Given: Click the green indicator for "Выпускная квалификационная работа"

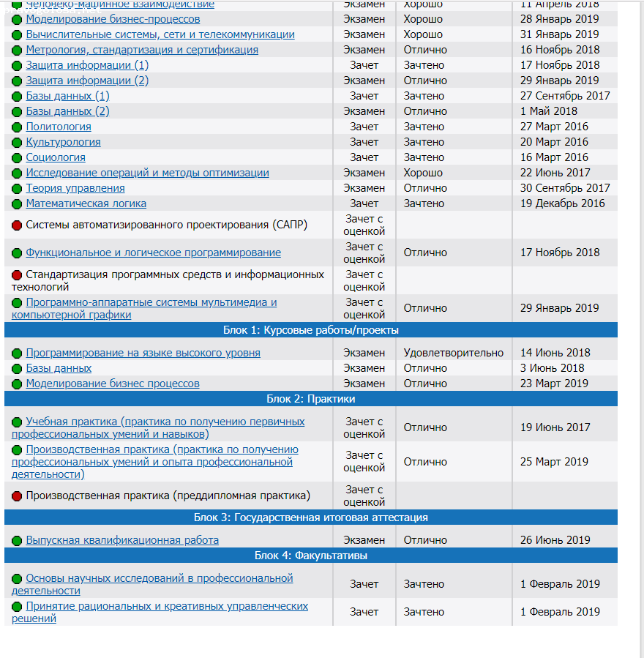Looking at the screenshot, I should [16, 540].
